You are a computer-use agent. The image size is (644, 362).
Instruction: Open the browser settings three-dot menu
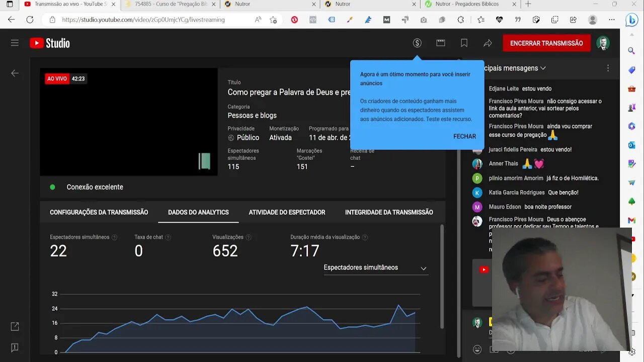tap(612, 20)
